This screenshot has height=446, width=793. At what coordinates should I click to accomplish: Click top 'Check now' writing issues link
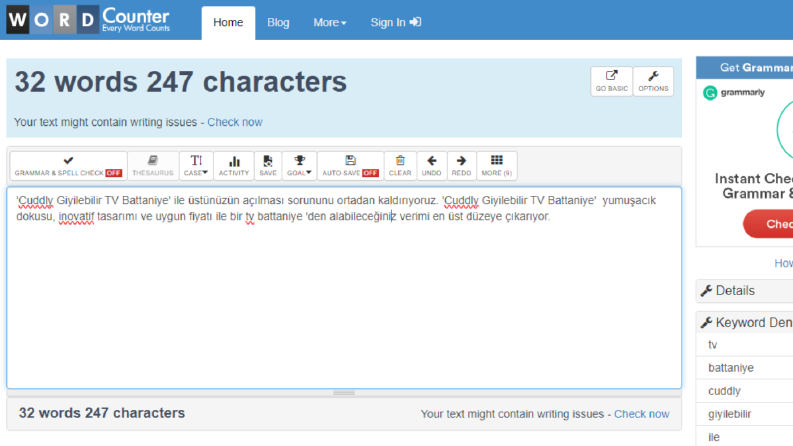[235, 122]
